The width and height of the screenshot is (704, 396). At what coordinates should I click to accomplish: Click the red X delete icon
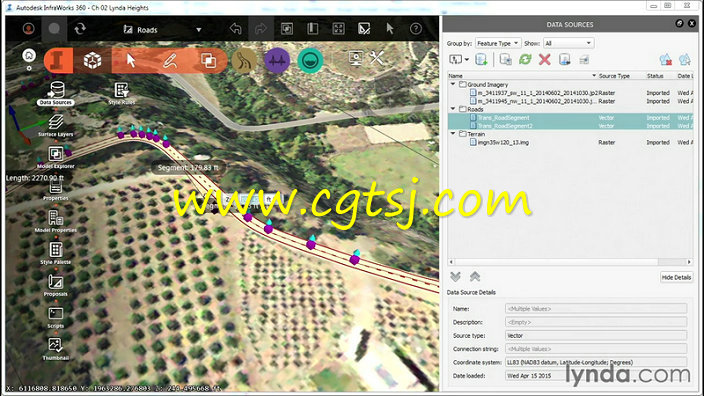(545, 59)
